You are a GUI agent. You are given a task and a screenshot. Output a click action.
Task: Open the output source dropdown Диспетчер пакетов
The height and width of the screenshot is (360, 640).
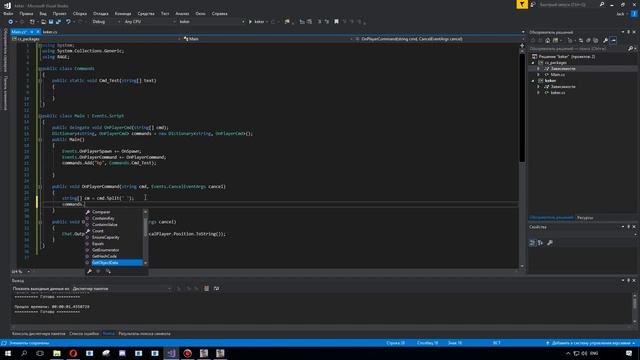click(122, 289)
